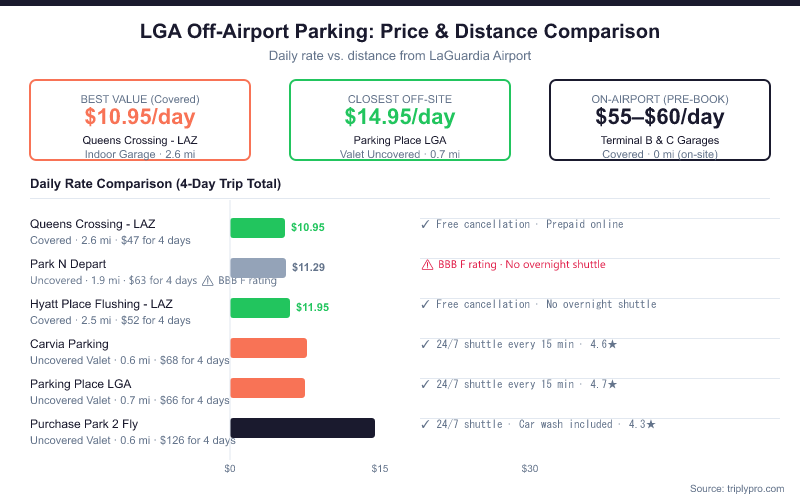800x500 pixels.
Task: Click the green Hyatt Place Flushing bar
Action: (x=260, y=307)
